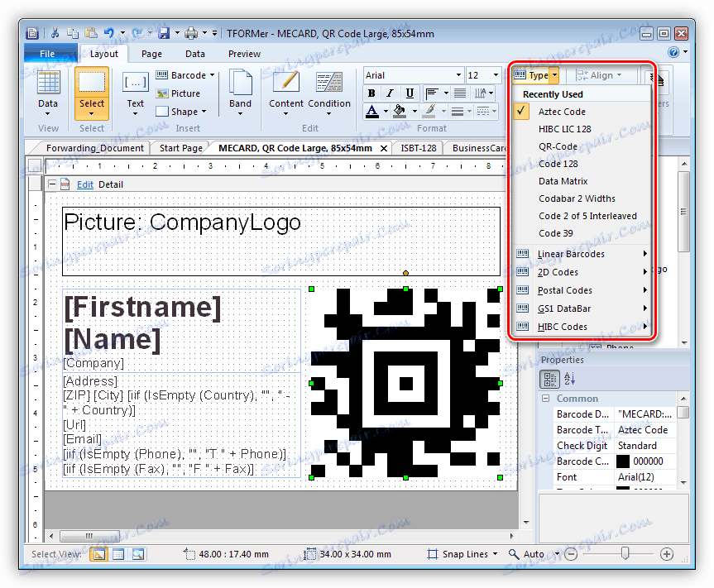Open the ISBT-128 document tab
This screenshot has height=588, width=714.
(x=418, y=148)
